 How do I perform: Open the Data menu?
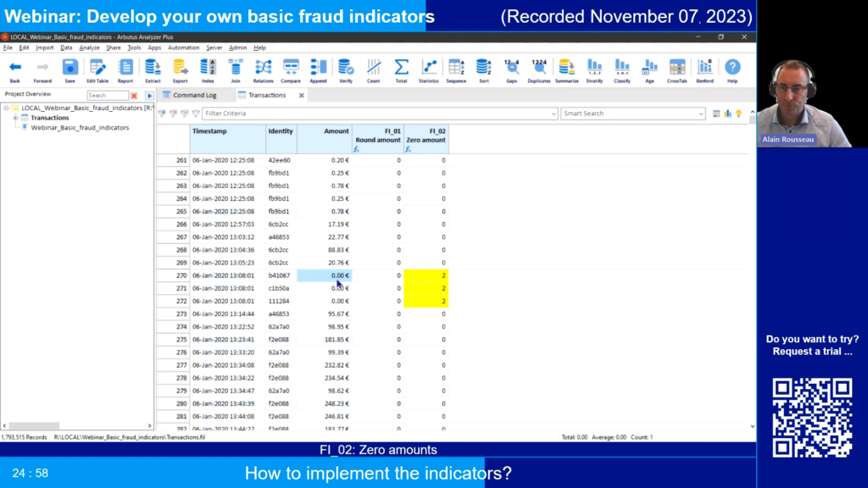tap(66, 47)
